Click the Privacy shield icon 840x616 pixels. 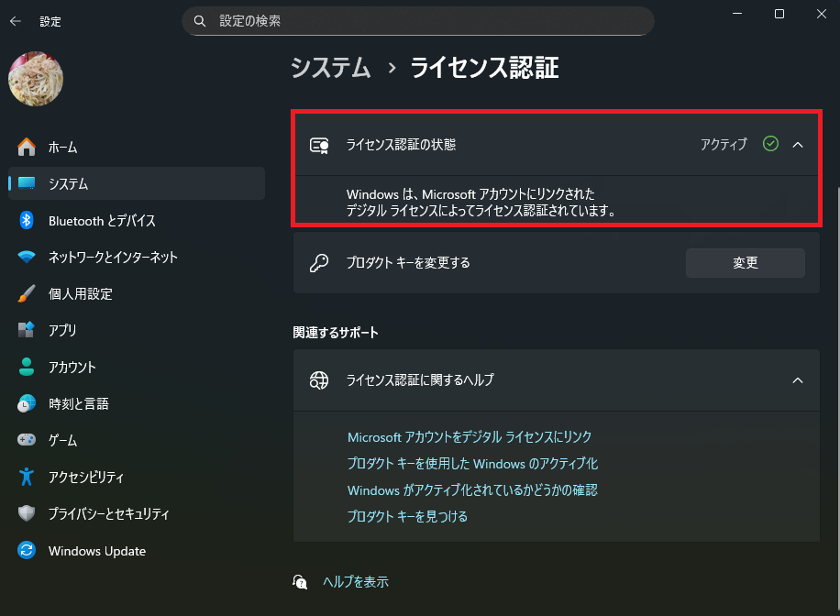(27, 513)
